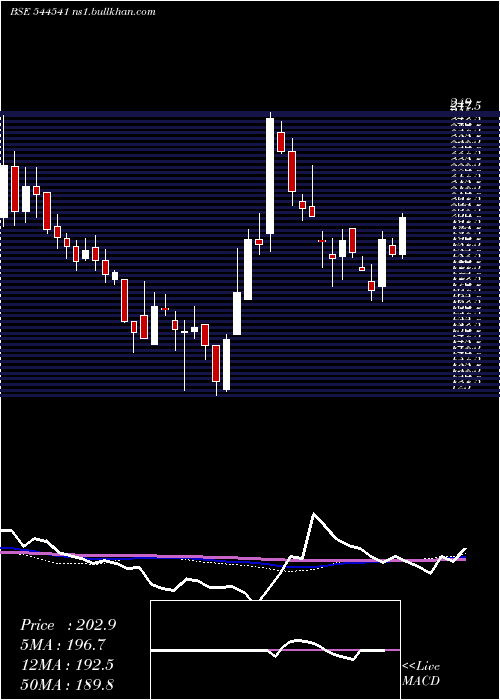Click the last white candlestick on the right
The height and width of the screenshot is (700, 500).
[403, 236]
